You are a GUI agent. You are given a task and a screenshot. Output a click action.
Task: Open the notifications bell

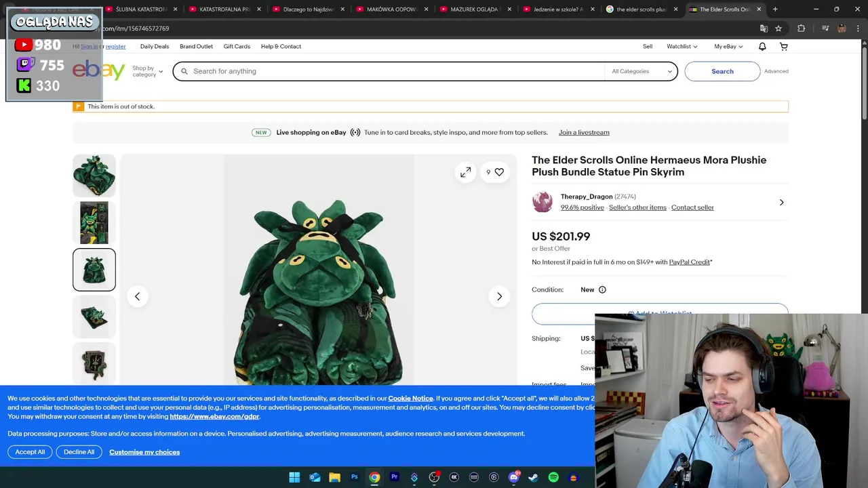(762, 47)
